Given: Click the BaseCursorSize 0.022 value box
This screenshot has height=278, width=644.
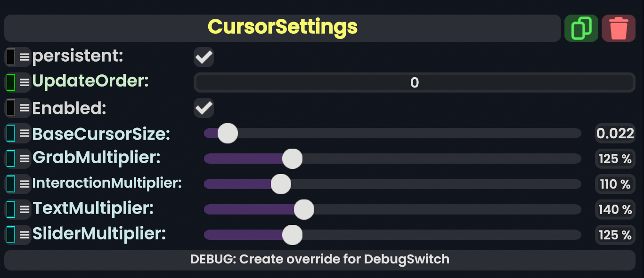Looking at the screenshot, I should 615,134.
